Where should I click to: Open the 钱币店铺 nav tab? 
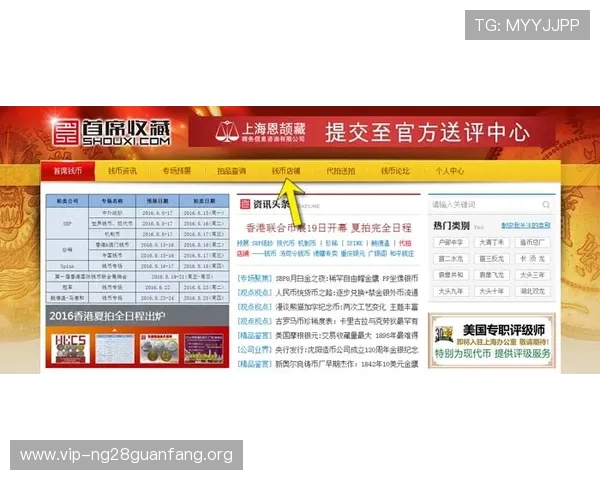[286, 171]
